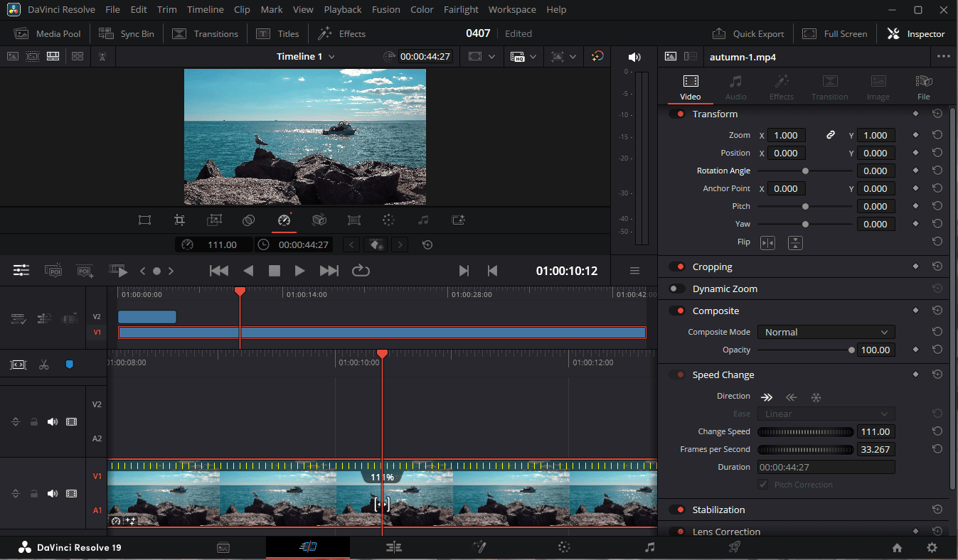Viewport: 958px width, 560px height.
Task: Click the Quick Export button
Action: [748, 33]
